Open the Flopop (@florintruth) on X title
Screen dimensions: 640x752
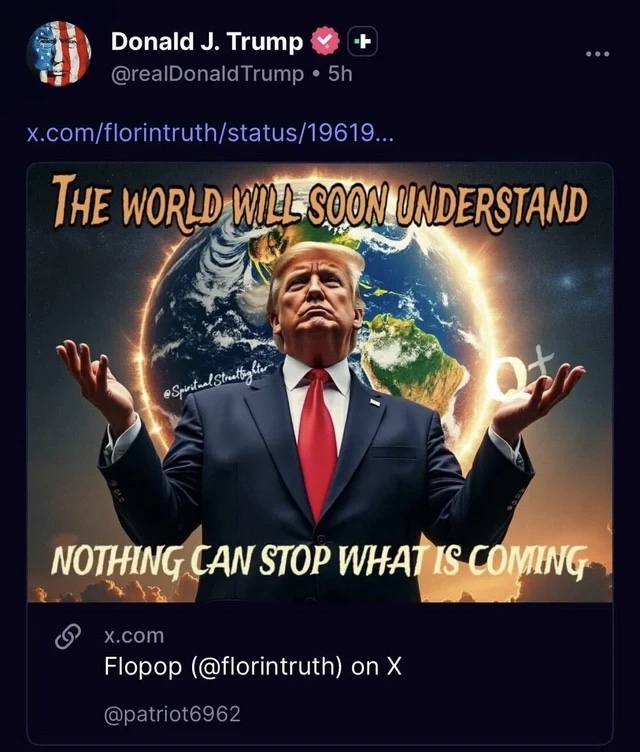coord(253,666)
